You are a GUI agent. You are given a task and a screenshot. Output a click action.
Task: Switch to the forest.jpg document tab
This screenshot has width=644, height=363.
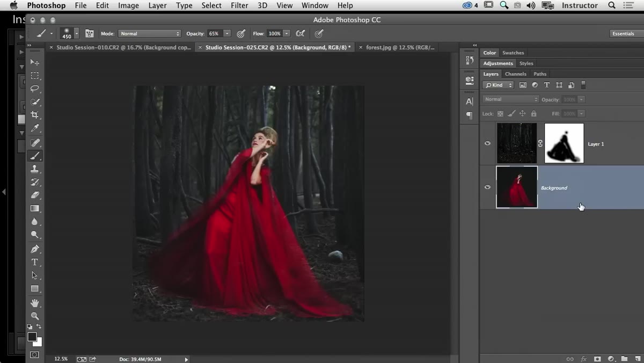tap(400, 47)
